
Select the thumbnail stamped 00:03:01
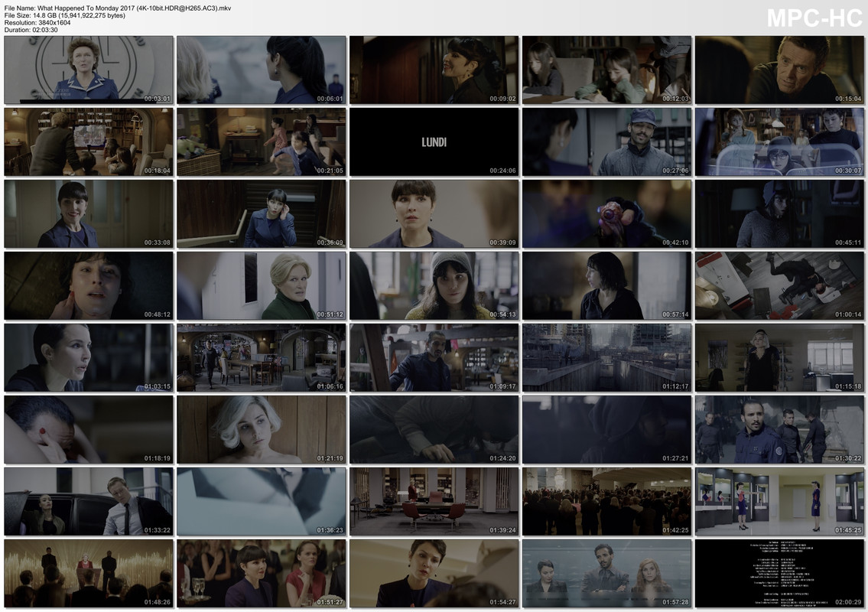tap(89, 70)
